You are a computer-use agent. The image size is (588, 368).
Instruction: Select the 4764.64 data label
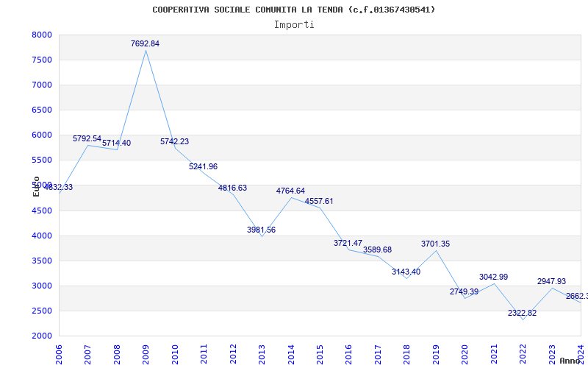(290, 191)
